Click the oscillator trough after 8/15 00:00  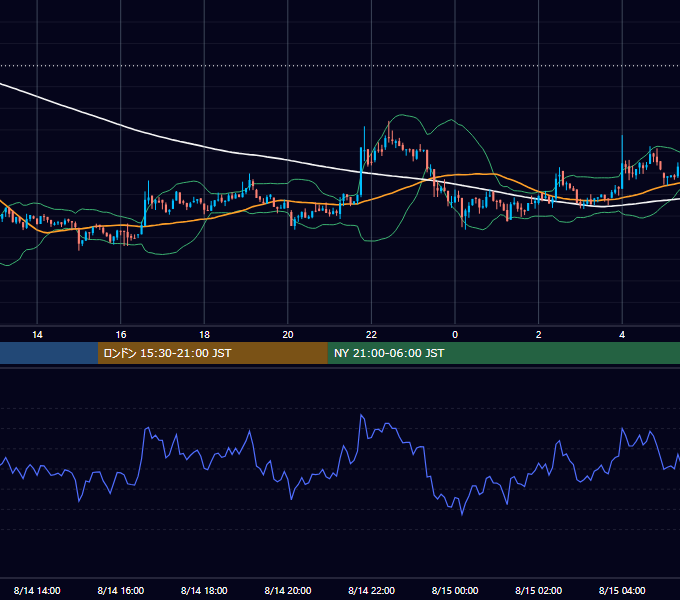click(462, 514)
